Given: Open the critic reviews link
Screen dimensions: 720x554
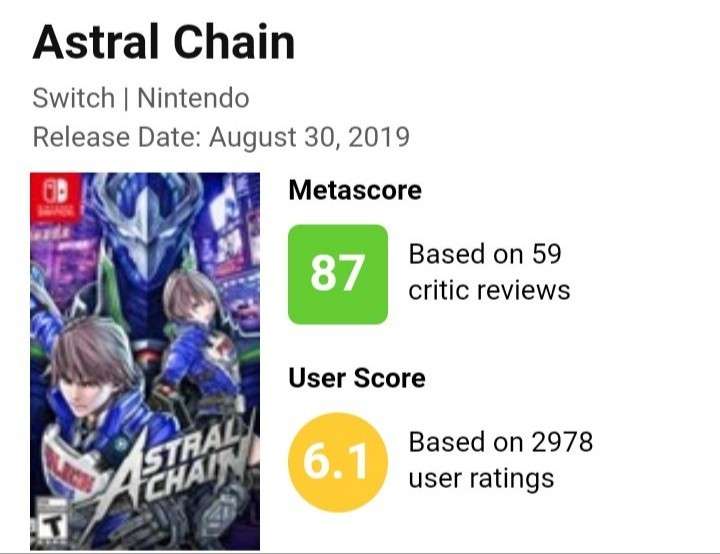Looking at the screenshot, I should point(489,290).
